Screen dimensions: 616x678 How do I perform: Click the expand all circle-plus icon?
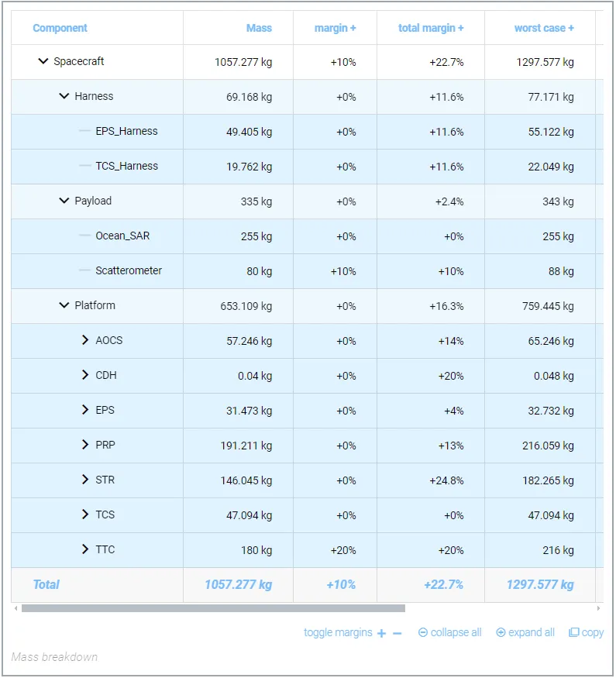click(x=501, y=632)
